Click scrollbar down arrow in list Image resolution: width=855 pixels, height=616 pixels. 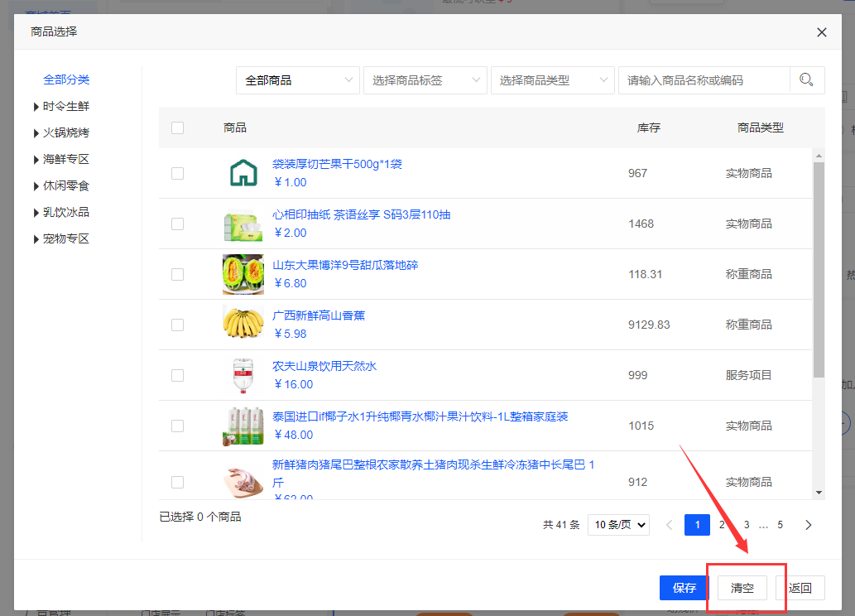(x=819, y=493)
